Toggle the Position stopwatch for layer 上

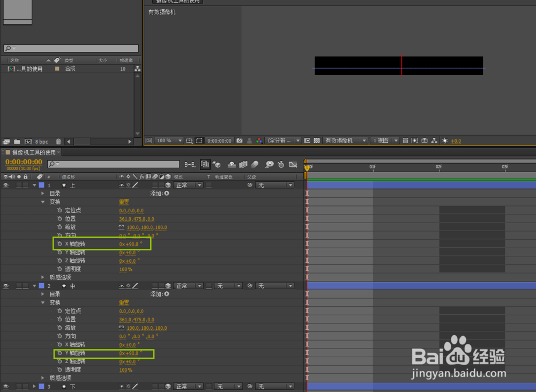pyautogui.click(x=59, y=219)
